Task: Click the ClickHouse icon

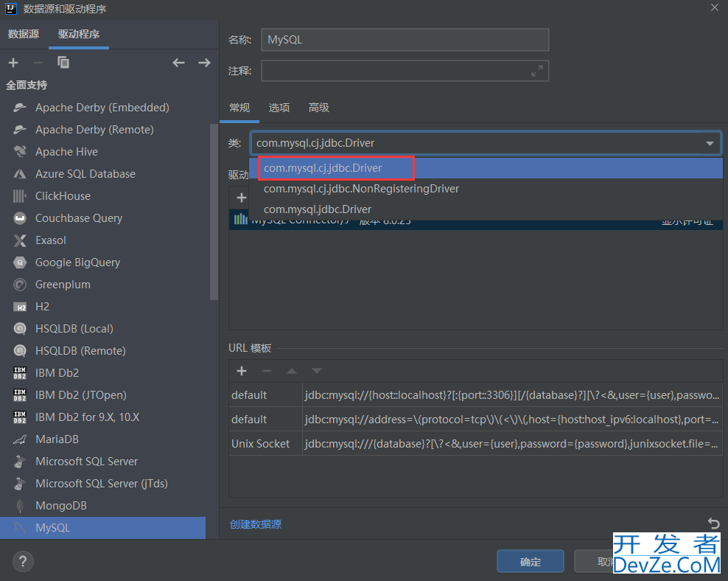Action: click(x=19, y=196)
